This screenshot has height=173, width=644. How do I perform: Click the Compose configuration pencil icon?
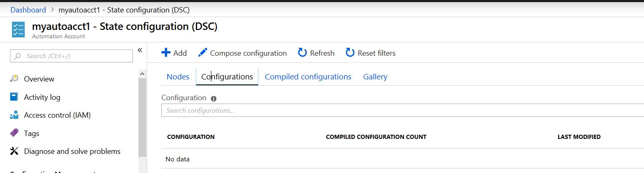pyautogui.click(x=203, y=53)
